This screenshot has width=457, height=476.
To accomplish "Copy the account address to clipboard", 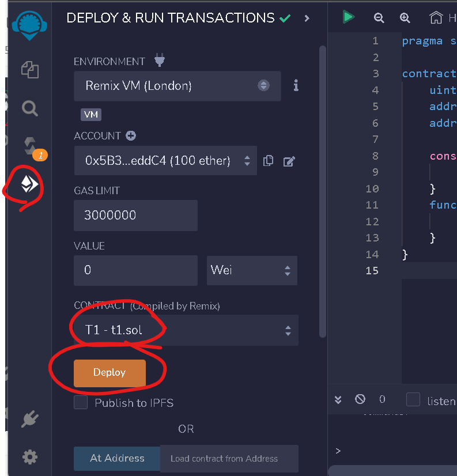I will (268, 161).
